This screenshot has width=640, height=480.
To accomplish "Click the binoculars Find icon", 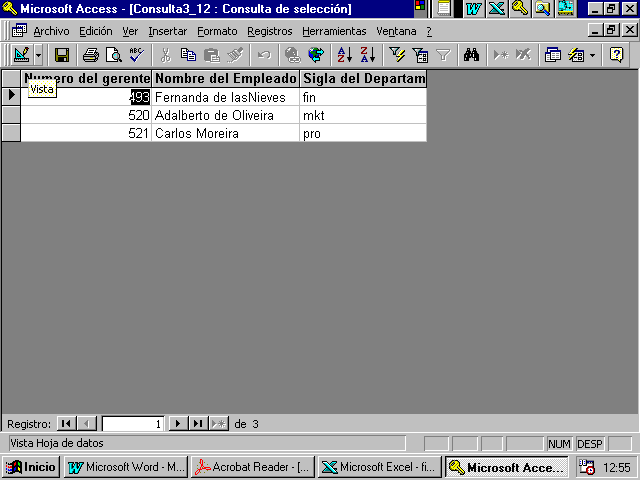I will (472, 55).
